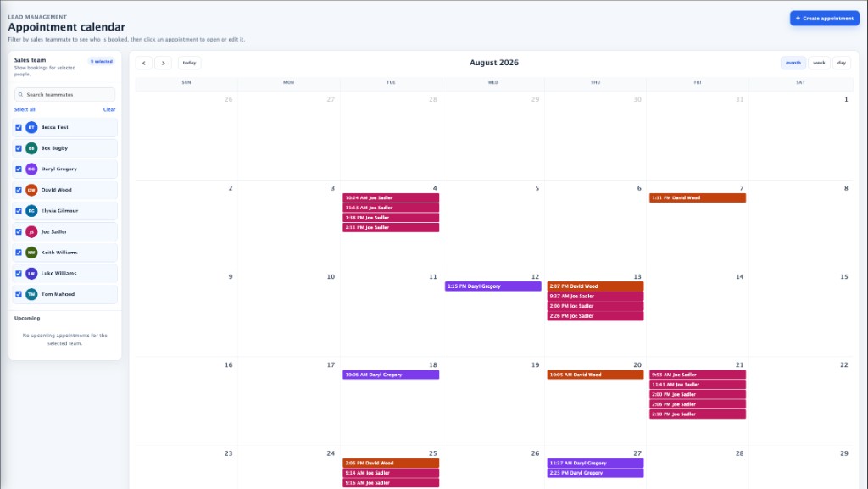Click day number 1 on Saturday

click(x=846, y=99)
